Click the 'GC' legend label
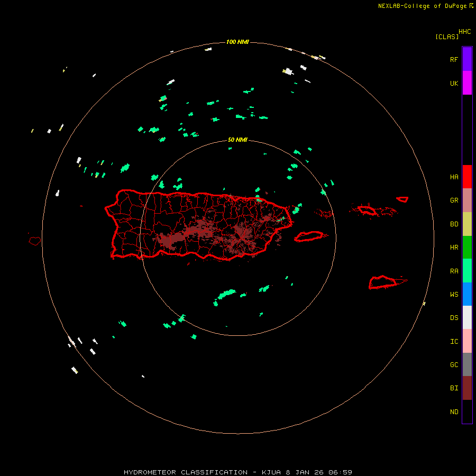The image size is (476, 476). click(454, 365)
